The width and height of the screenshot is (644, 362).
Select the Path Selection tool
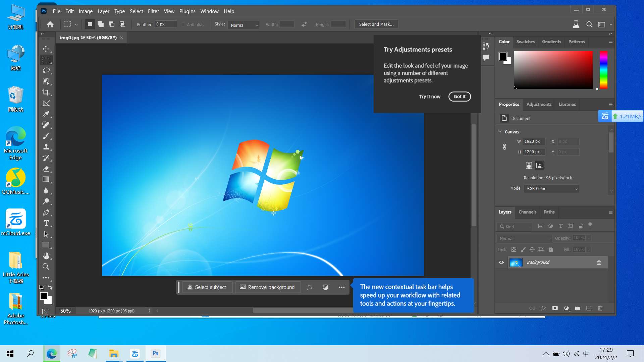46,234
